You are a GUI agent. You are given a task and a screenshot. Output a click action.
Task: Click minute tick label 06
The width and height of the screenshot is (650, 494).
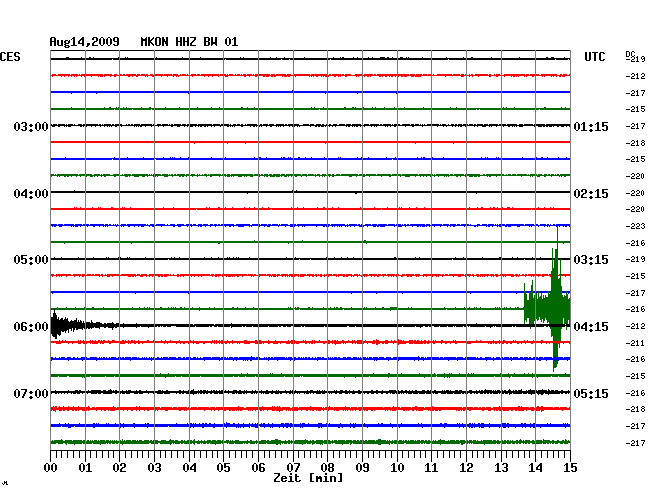258,468
